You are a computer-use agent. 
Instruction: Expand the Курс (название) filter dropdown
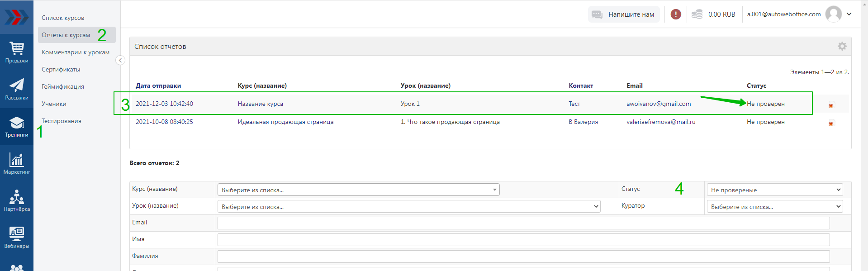[x=358, y=190]
